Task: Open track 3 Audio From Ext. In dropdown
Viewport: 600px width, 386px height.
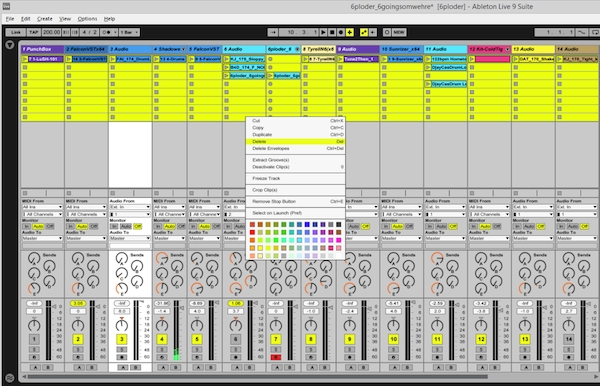Action: pos(130,207)
